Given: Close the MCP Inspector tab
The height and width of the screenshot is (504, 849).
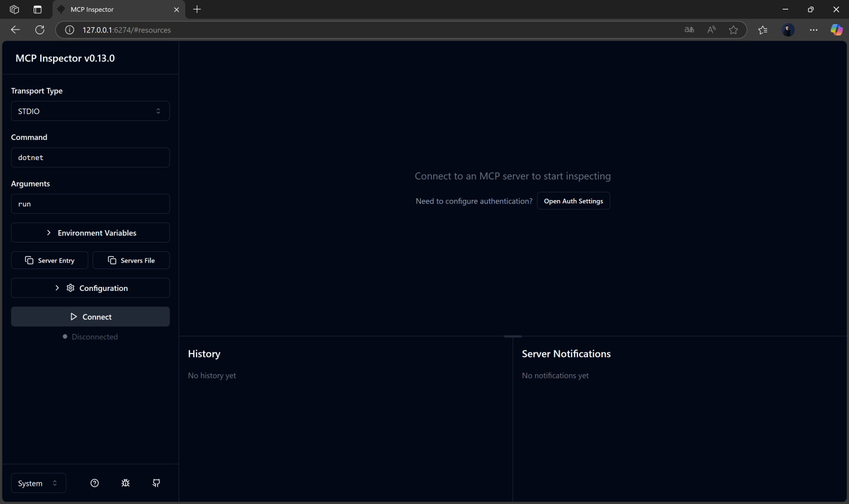Looking at the screenshot, I should click(x=176, y=9).
